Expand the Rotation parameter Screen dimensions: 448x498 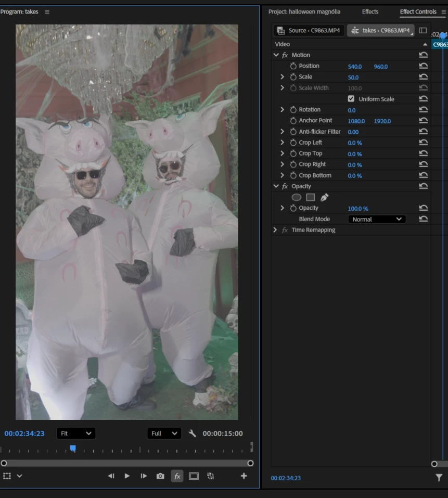282,110
